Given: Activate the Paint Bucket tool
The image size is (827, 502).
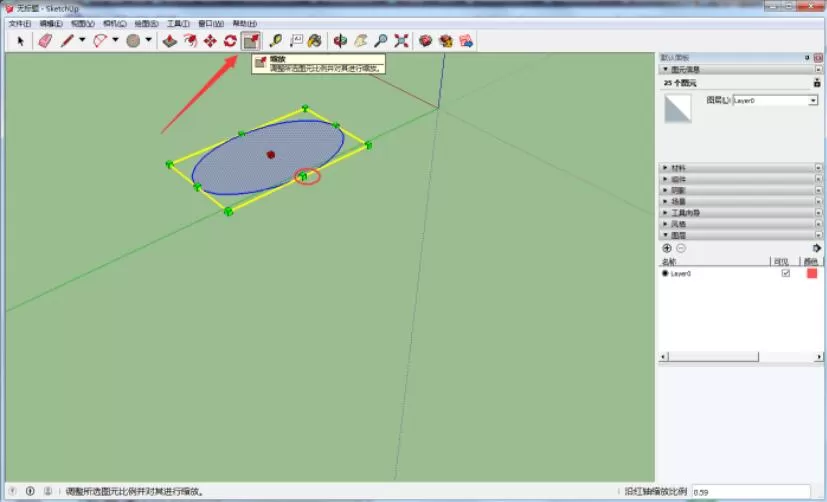Looking at the screenshot, I should tap(315, 41).
